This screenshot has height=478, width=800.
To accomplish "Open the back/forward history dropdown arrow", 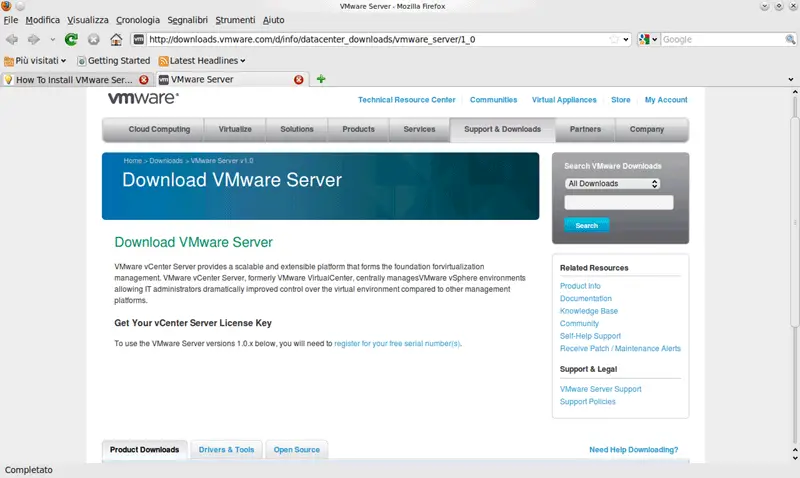I will point(52,39).
